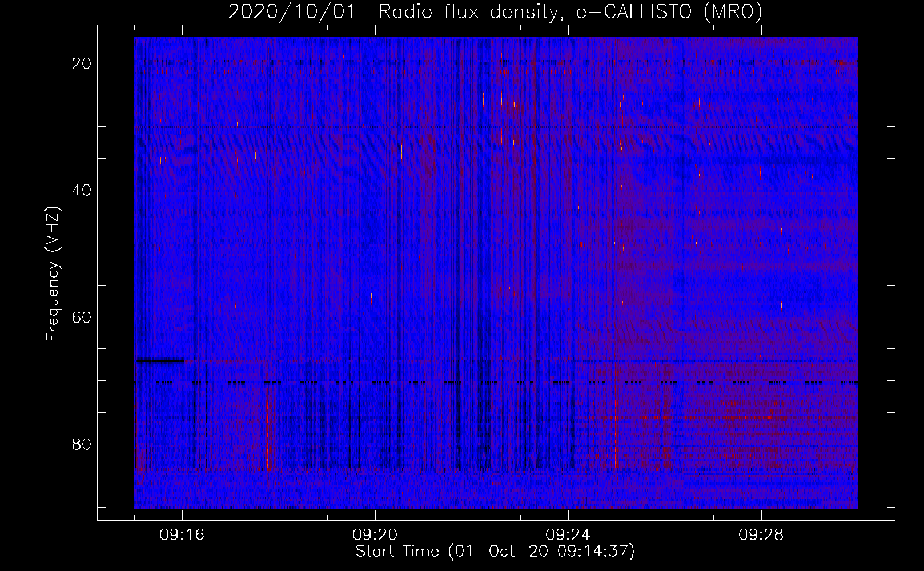Click the '60' frequency tick label
This screenshot has height=571, width=924.
82,317
